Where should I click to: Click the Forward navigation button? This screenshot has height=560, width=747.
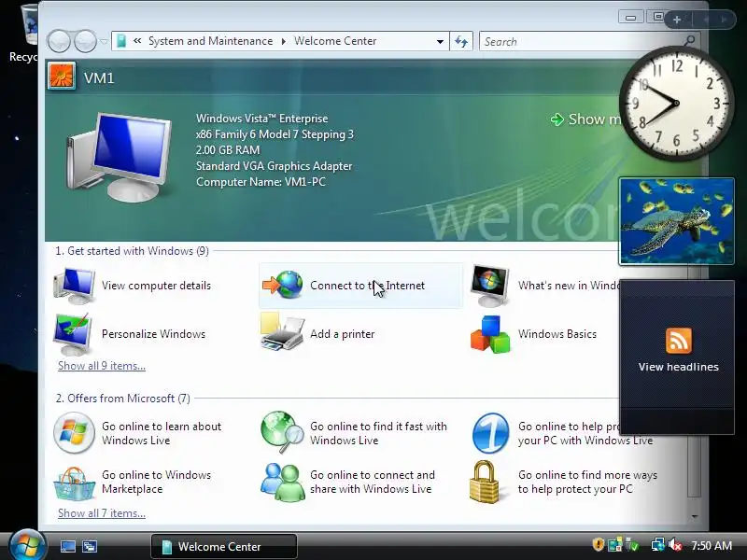(85, 41)
